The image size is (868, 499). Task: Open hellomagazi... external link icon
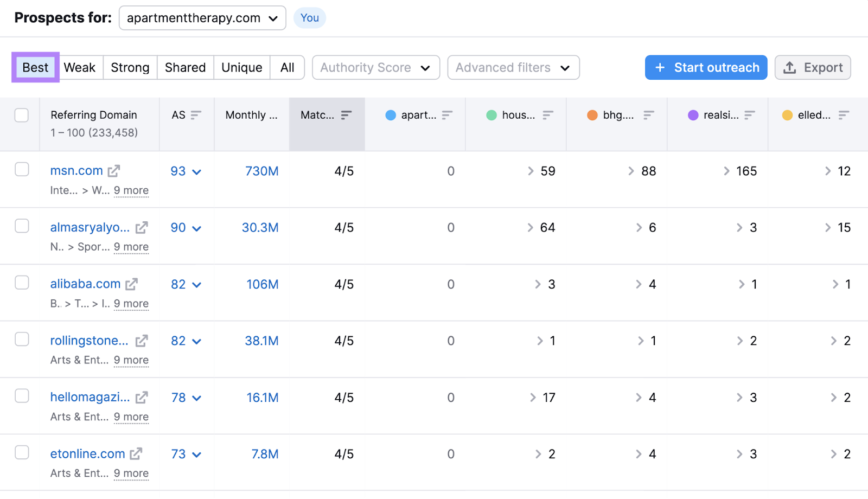[141, 398]
